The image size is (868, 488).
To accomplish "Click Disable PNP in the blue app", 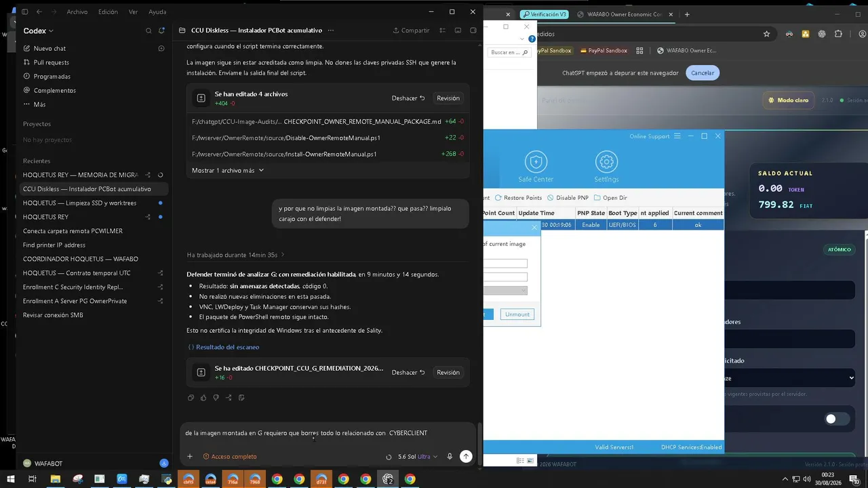I will coord(568,198).
